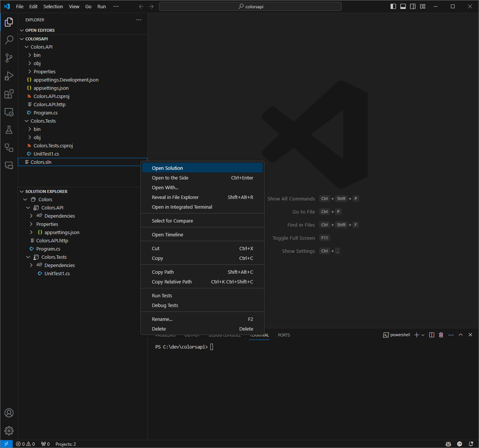Select Reveal in File Explorer
Viewport: 479px width, 448px height.
[x=202, y=197]
